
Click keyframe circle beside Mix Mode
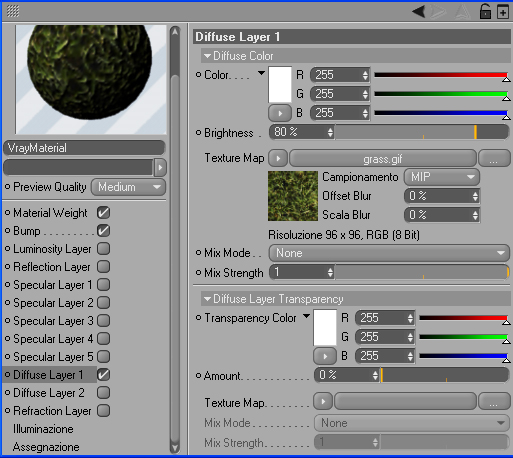(198, 253)
